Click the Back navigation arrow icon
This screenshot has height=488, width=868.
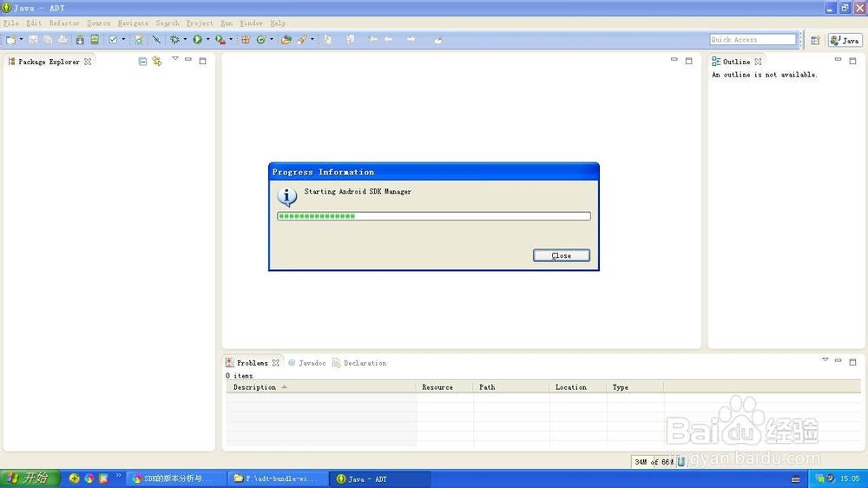coord(389,39)
